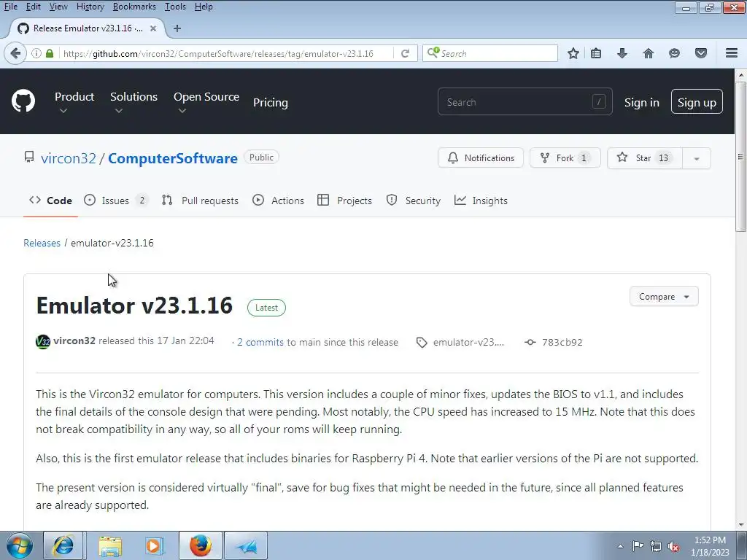Switch to the Actions tab

pyautogui.click(x=278, y=201)
